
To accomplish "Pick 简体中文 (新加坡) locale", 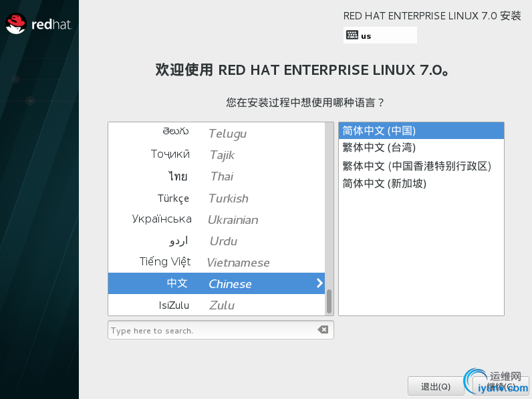I will tap(421, 184).
